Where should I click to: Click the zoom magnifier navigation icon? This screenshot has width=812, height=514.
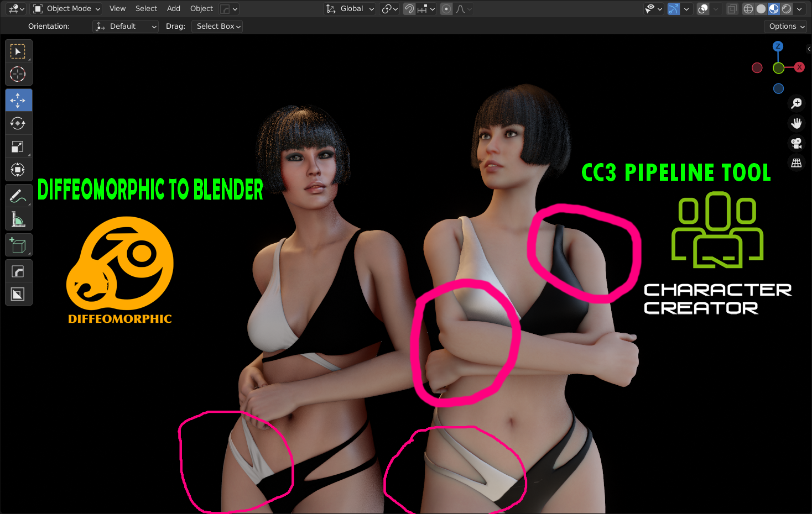coord(797,103)
